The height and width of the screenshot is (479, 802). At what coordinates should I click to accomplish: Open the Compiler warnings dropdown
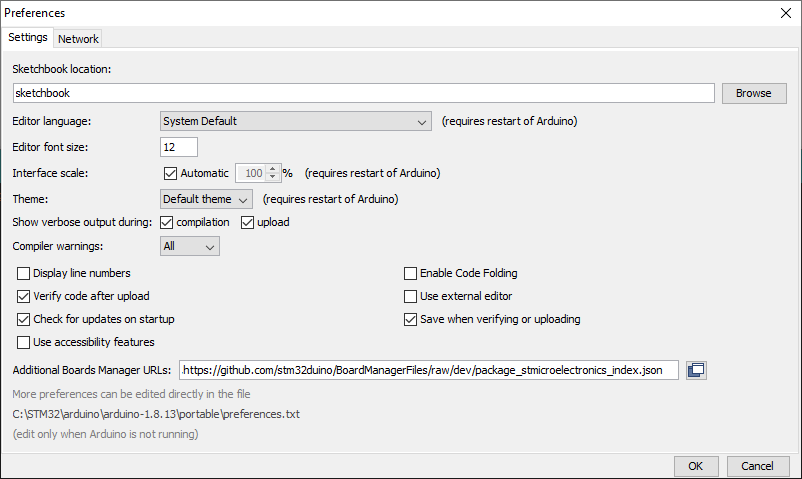tap(190, 245)
